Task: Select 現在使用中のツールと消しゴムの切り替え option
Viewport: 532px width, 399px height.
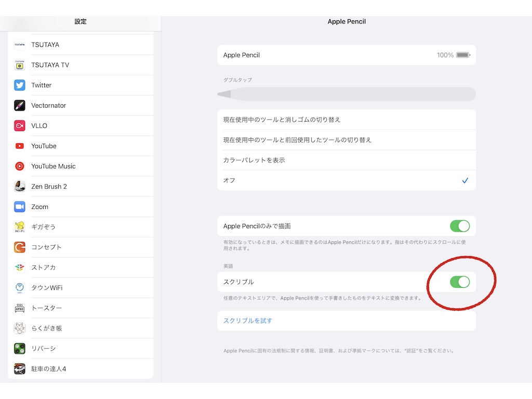Action: [x=346, y=119]
